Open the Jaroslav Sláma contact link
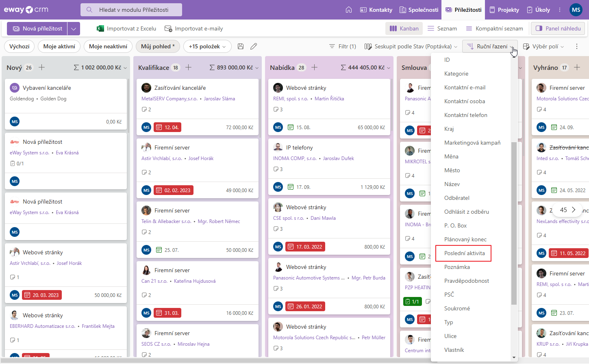589x364 pixels. pyautogui.click(x=220, y=99)
